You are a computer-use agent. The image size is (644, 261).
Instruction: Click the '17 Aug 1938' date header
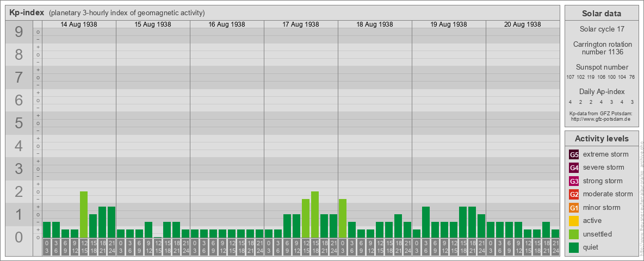pyautogui.click(x=301, y=24)
